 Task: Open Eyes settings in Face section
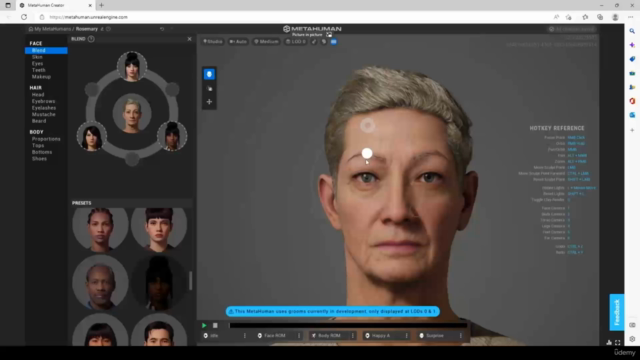[x=38, y=64]
